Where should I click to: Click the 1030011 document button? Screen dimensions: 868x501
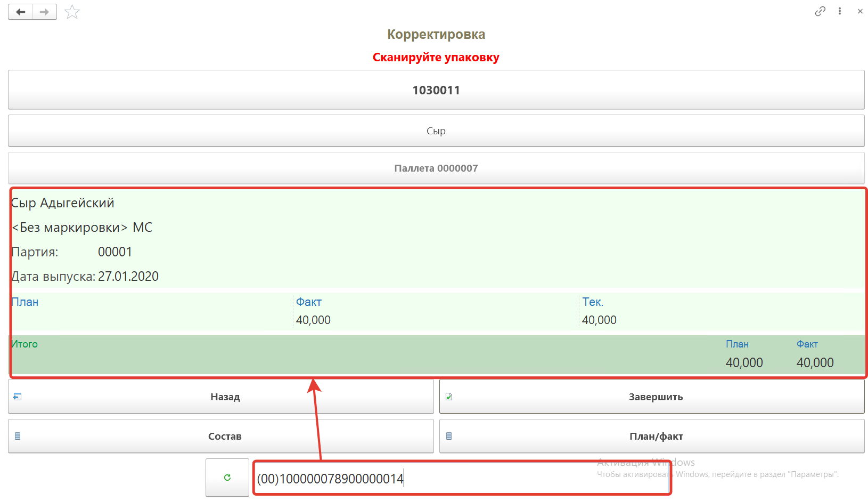(x=436, y=90)
